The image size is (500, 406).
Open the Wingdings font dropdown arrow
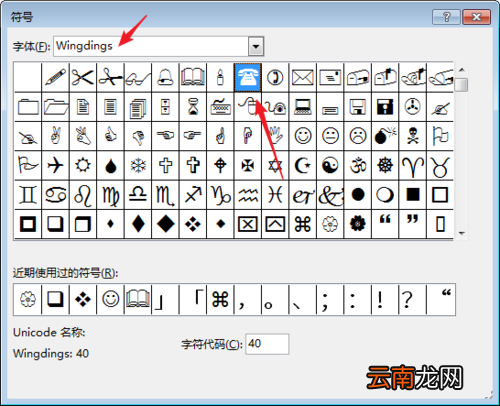point(256,46)
